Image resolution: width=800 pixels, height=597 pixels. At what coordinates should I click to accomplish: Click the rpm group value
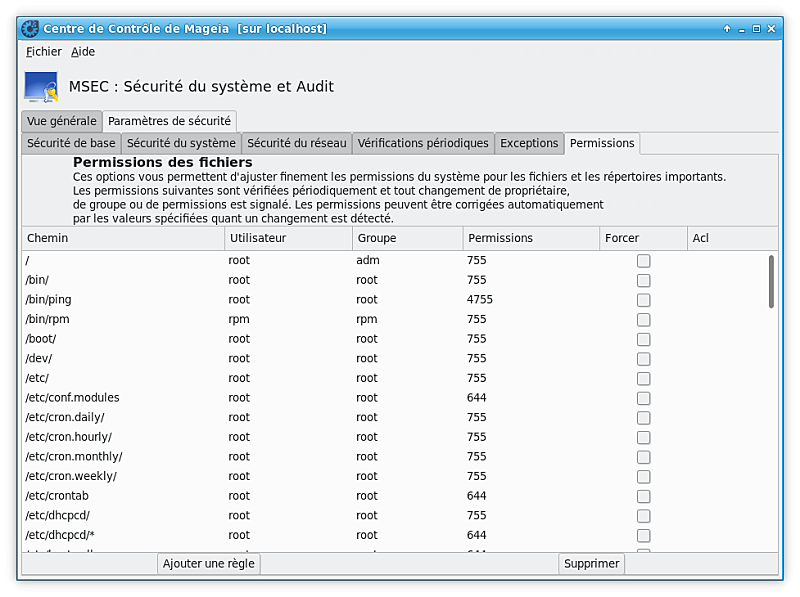click(x=367, y=319)
